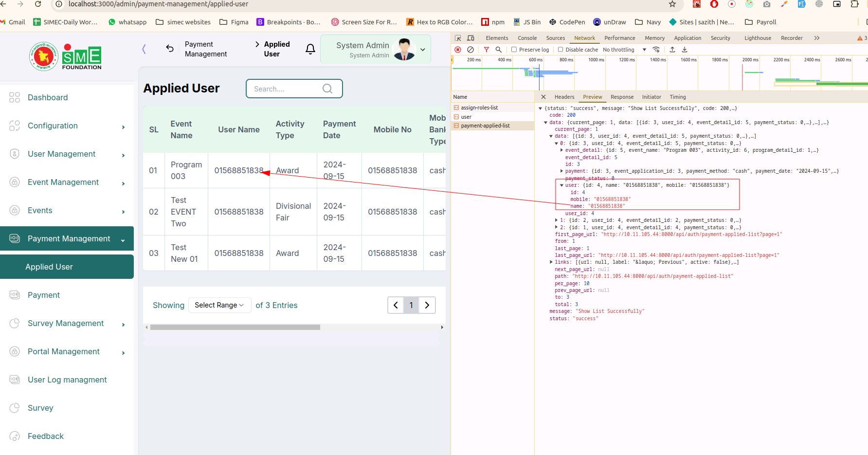
Task: Open request Timing tab
Action: tap(678, 97)
